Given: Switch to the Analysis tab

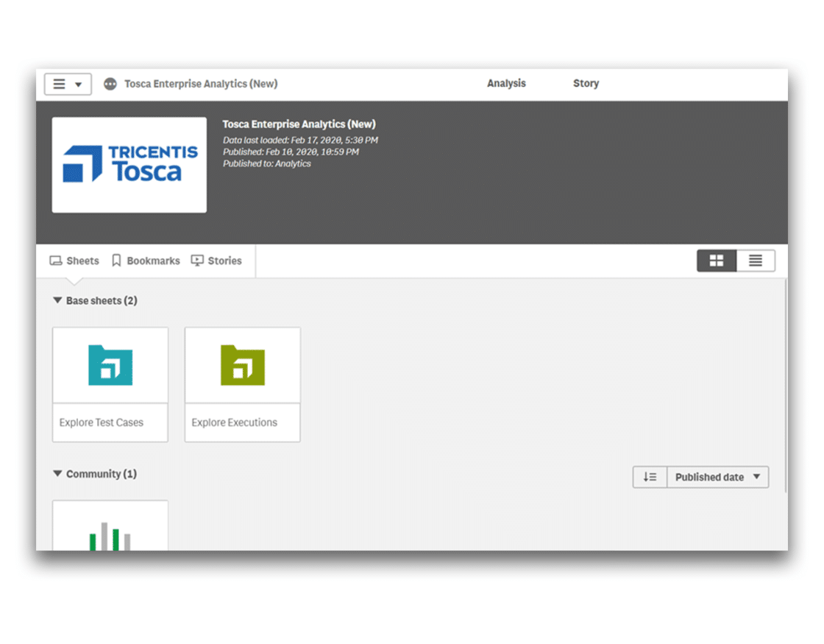Looking at the screenshot, I should click(506, 84).
